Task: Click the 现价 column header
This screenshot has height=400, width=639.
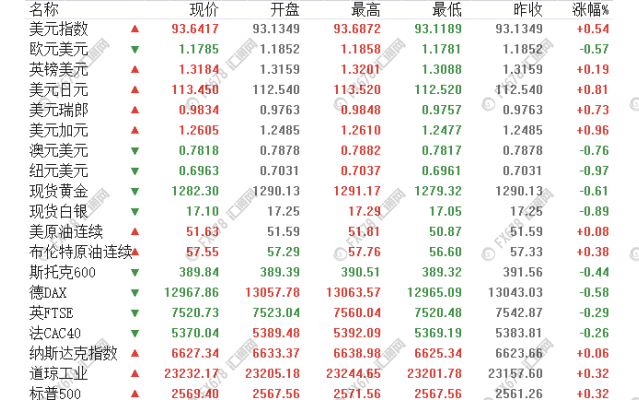Action: tap(204, 9)
